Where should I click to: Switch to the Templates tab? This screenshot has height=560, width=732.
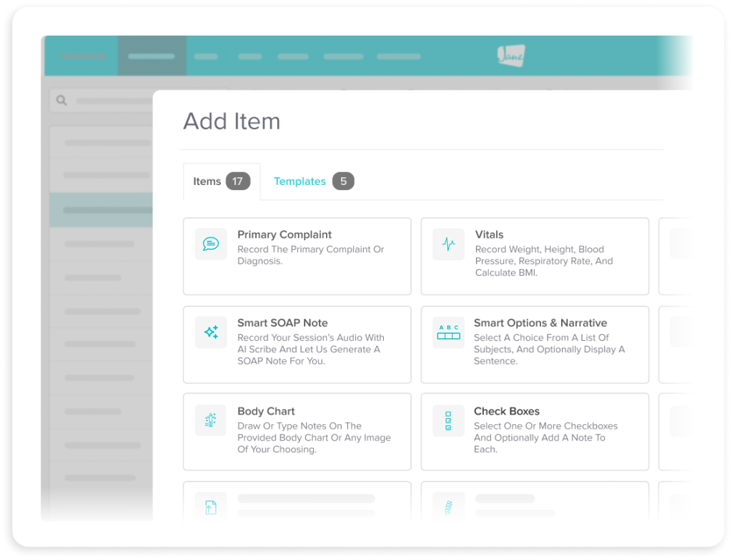[300, 181]
